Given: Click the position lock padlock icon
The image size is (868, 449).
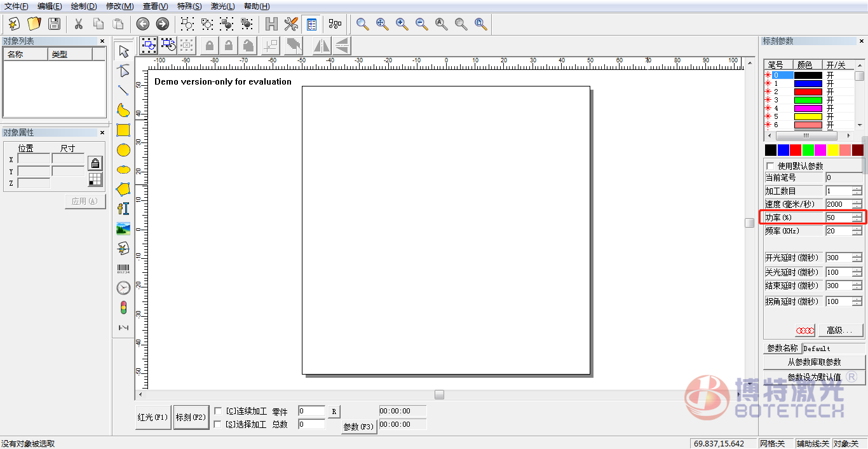Looking at the screenshot, I should pos(95,163).
